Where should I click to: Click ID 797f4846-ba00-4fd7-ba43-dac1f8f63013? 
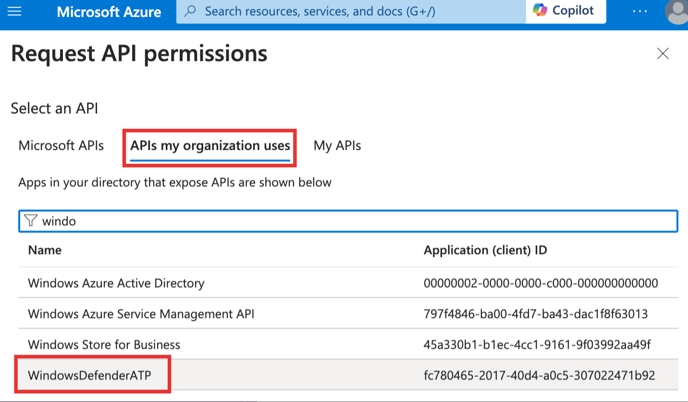tap(535, 314)
